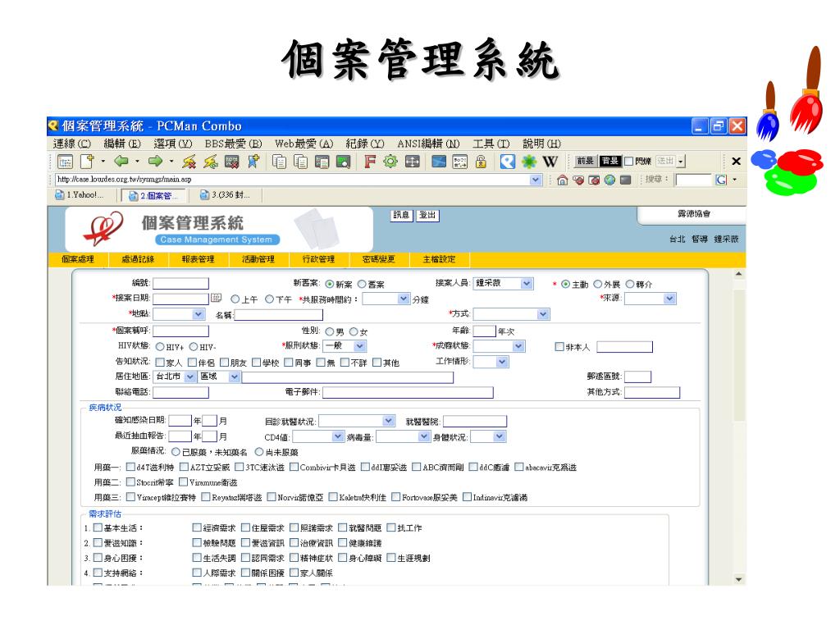Click the globe icon beside address bar
840x630 pixels.
coord(609,180)
